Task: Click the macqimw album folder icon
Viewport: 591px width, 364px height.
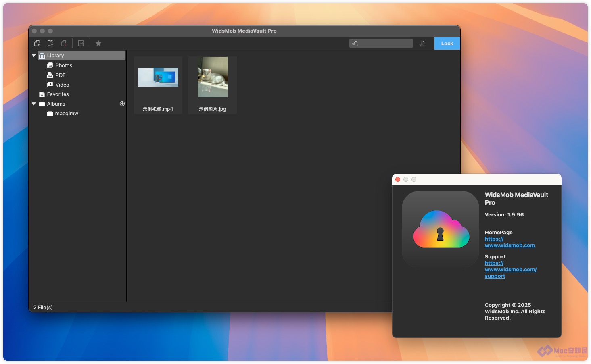Action: click(50, 114)
